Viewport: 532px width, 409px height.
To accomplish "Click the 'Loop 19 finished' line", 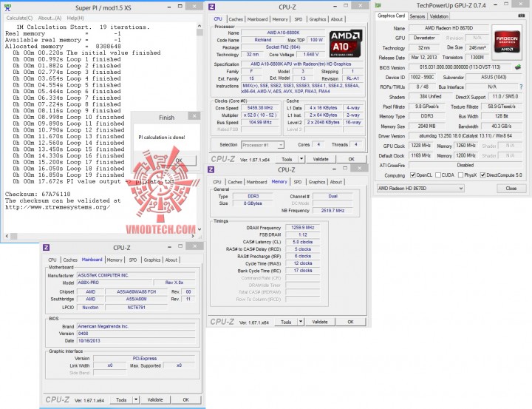I will tap(69, 175).
